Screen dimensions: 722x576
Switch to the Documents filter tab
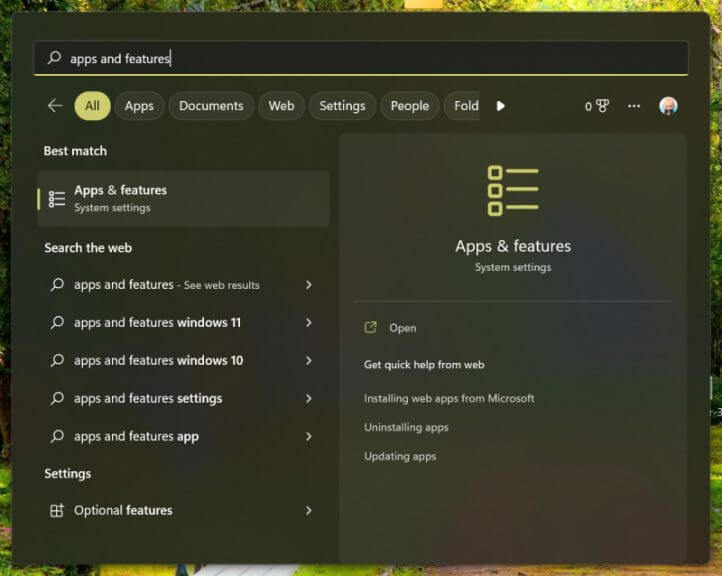[211, 106]
